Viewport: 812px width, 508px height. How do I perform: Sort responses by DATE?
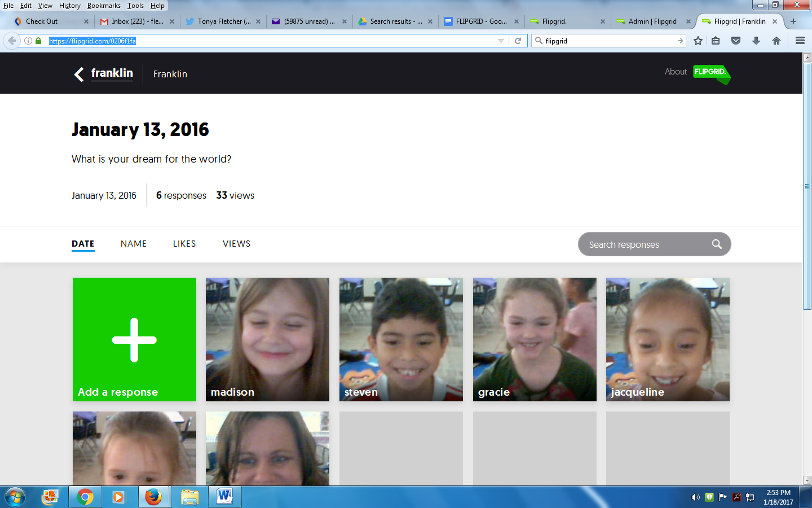[x=83, y=244]
